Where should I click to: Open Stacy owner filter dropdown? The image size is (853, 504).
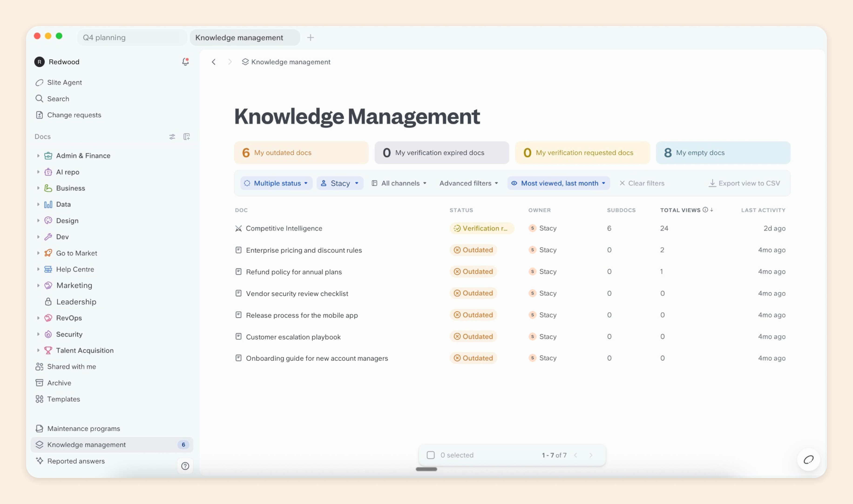(x=340, y=183)
